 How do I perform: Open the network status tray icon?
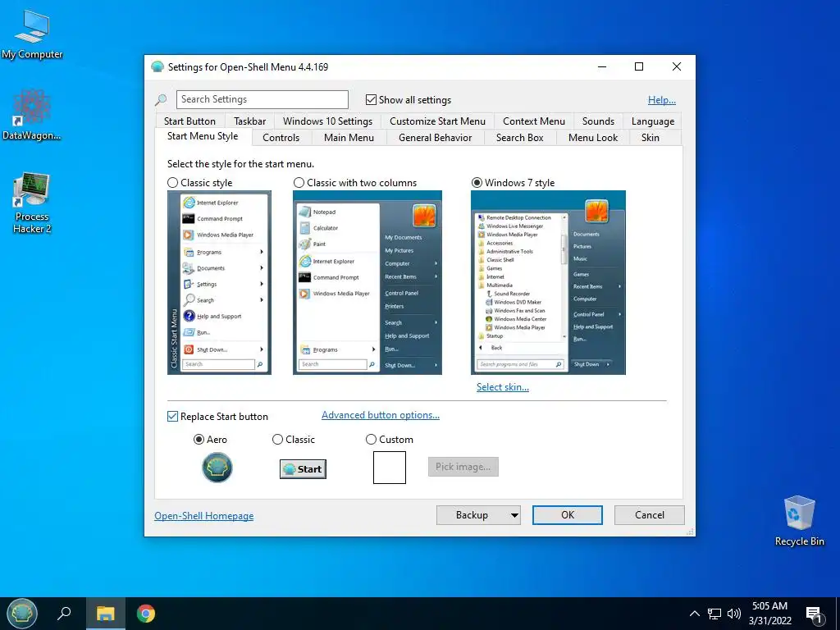coord(714,614)
